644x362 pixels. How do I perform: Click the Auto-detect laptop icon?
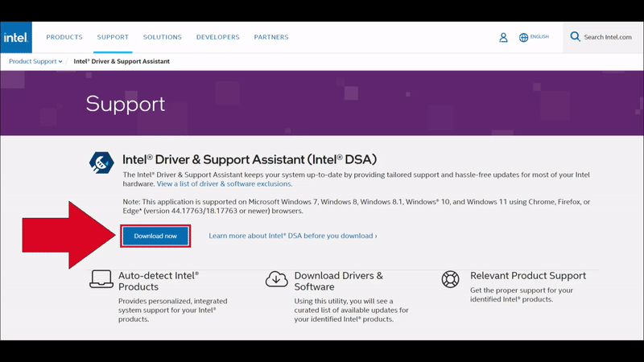[100, 280]
